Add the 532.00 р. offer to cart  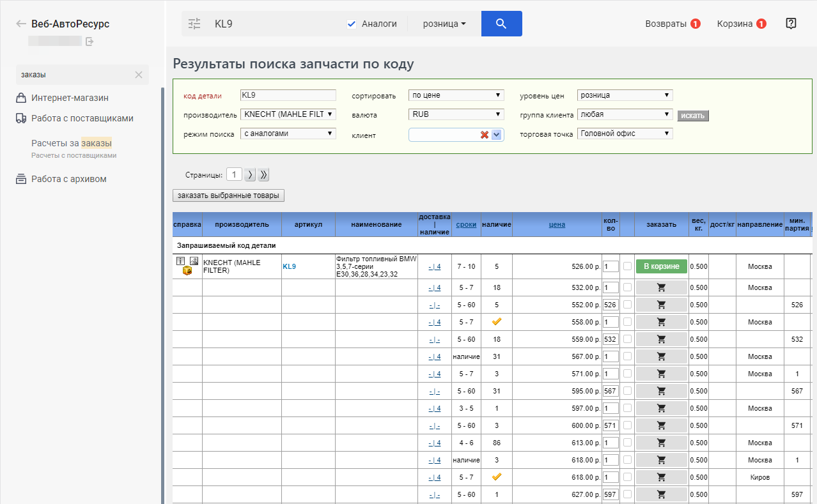click(x=661, y=287)
